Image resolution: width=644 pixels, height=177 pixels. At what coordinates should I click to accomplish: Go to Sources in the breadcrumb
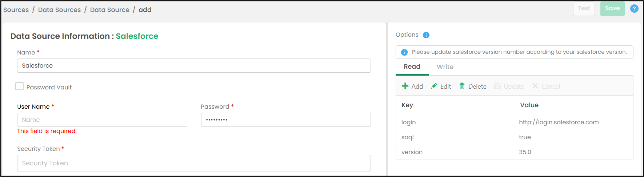(16, 10)
